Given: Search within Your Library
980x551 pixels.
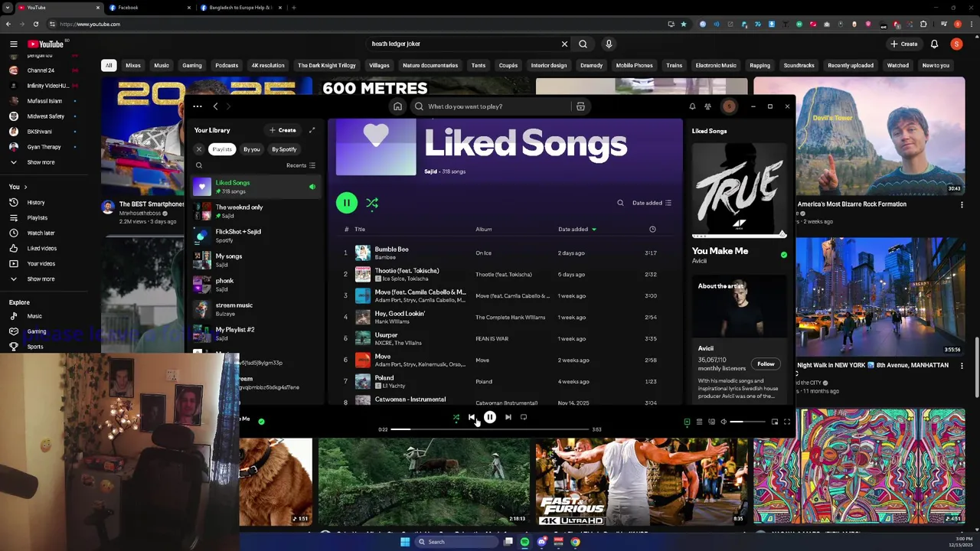Looking at the screenshot, I should click(x=199, y=165).
